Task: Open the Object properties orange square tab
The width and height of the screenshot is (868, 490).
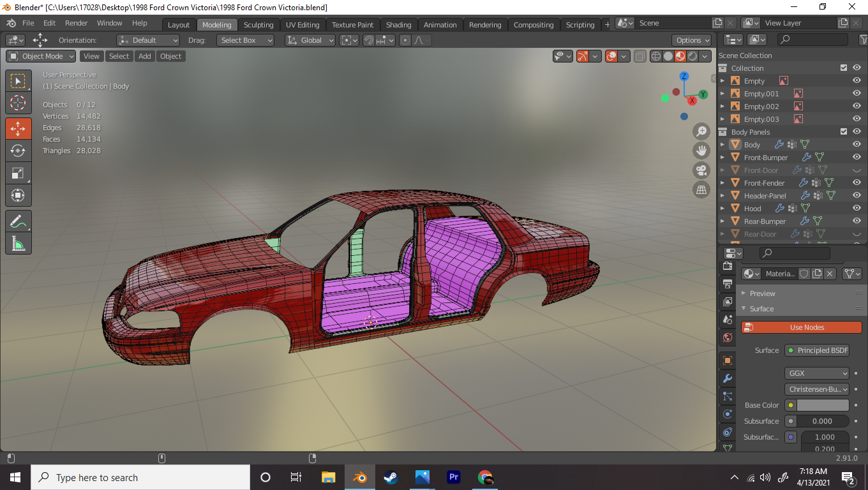Action: click(x=727, y=360)
